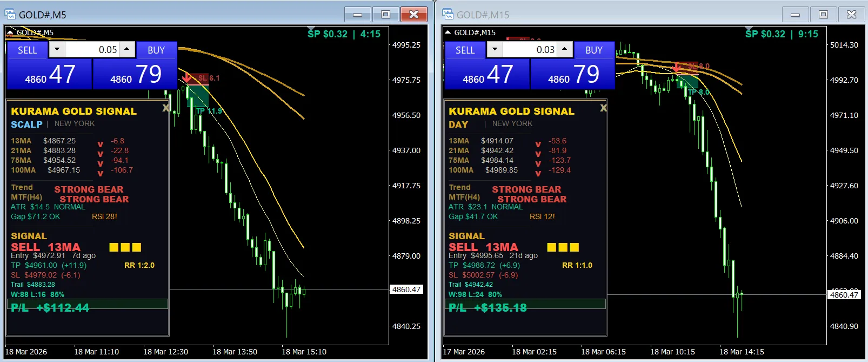Click the red sell arrow on M15 chart
The width and height of the screenshot is (868, 362).
tap(676, 67)
